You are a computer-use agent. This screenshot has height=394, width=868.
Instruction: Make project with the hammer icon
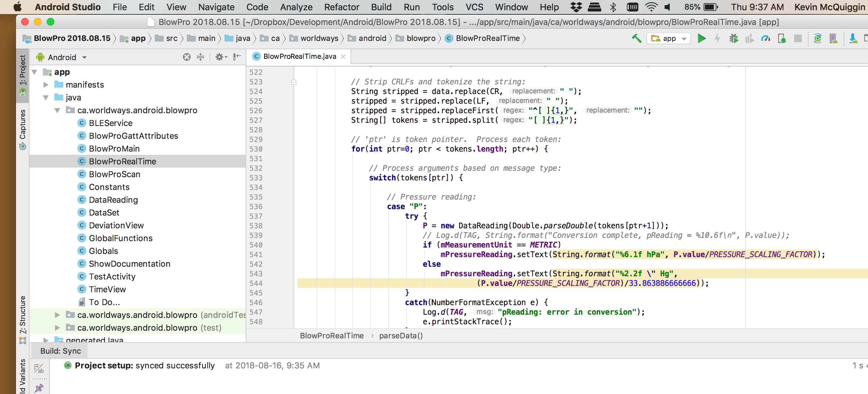[636, 38]
